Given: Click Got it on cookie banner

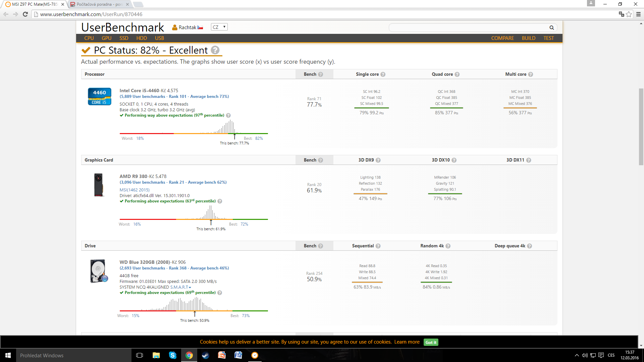Looking at the screenshot, I should (x=431, y=342).
